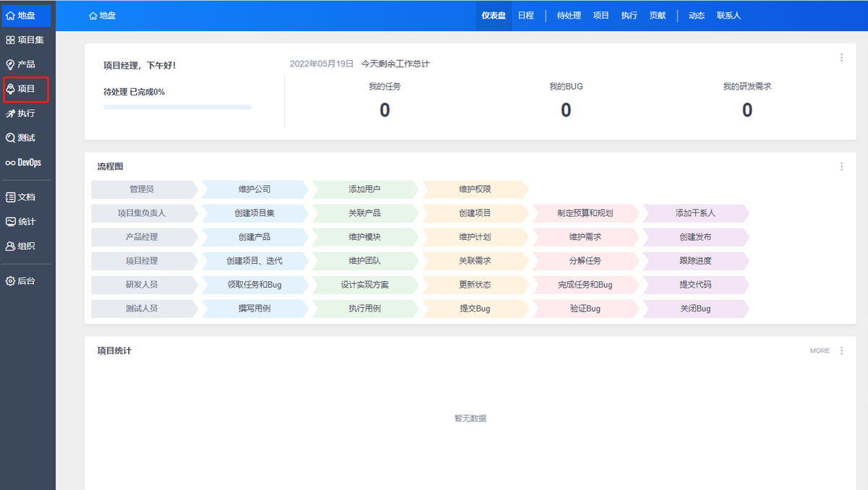Image resolution: width=868 pixels, height=490 pixels.
Task: Click the 关闭Bug flow step
Action: (695, 309)
